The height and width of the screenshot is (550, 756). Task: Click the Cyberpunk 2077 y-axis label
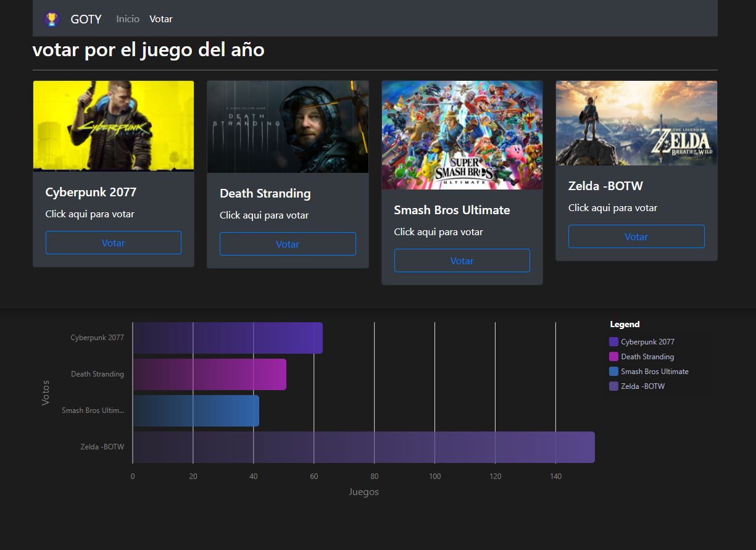(x=98, y=338)
